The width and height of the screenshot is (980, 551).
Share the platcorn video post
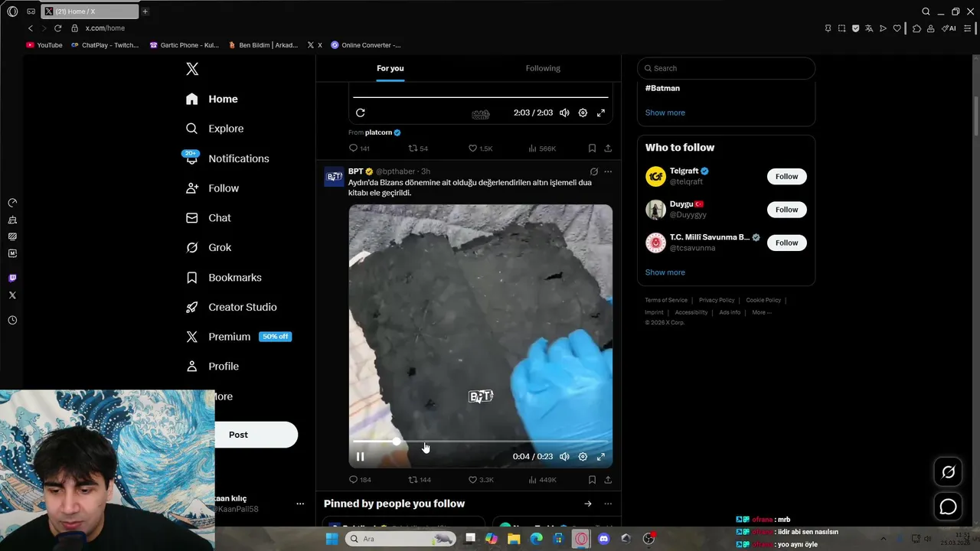[608, 148]
